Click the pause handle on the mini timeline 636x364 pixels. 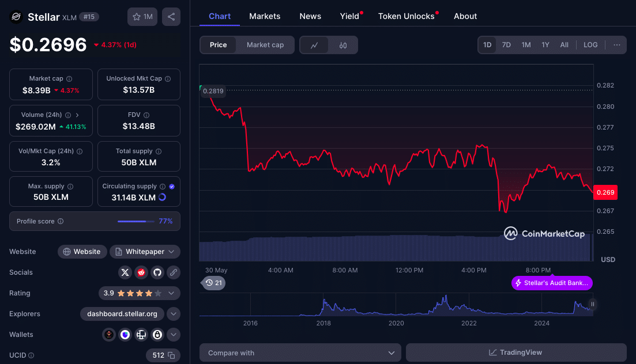tap(593, 304)
